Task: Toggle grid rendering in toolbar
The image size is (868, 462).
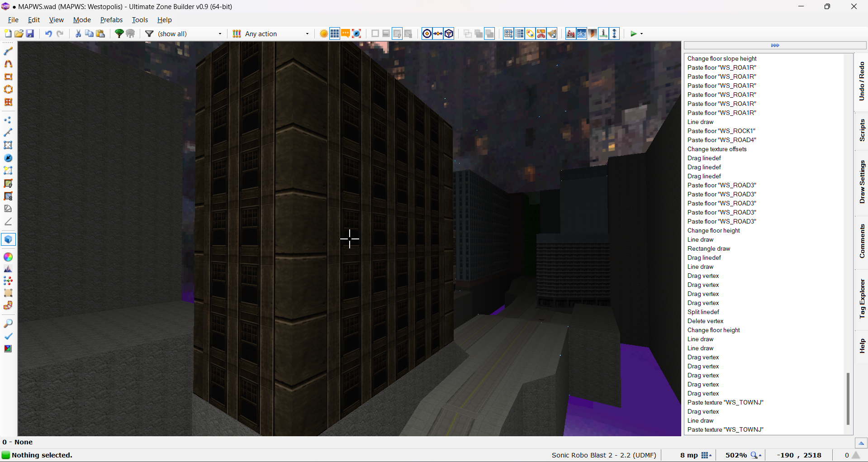Action: 335,33
